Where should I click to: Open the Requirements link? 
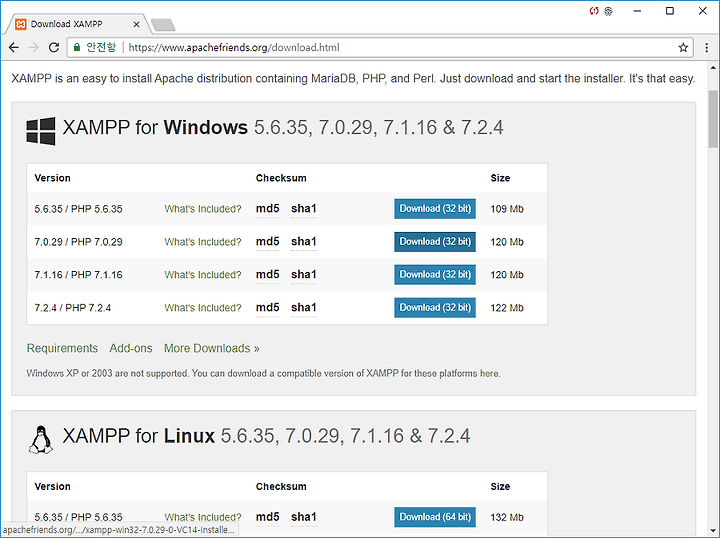pos(62,348)
